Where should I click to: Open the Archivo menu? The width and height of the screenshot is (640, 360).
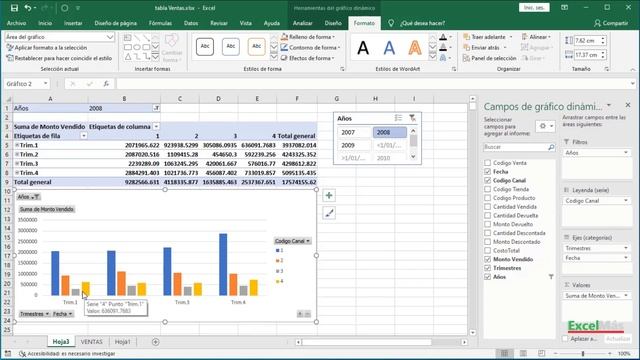pyautogui.click(x=16, y=23)
